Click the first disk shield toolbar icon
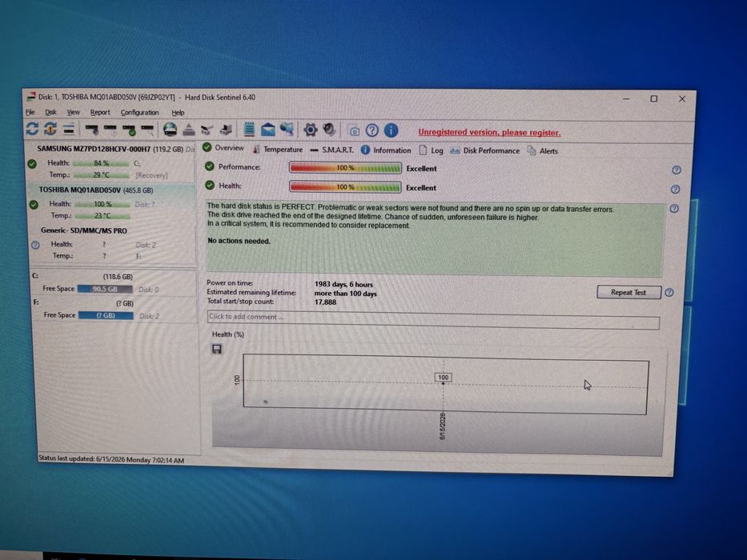The height and width of the screenshot is (560, 747). point(91,129)
